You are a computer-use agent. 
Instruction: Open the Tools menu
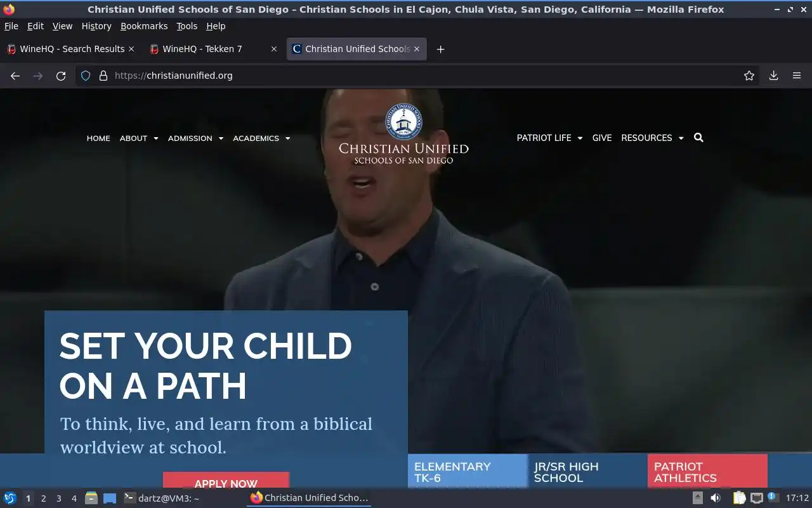(187, 26)
